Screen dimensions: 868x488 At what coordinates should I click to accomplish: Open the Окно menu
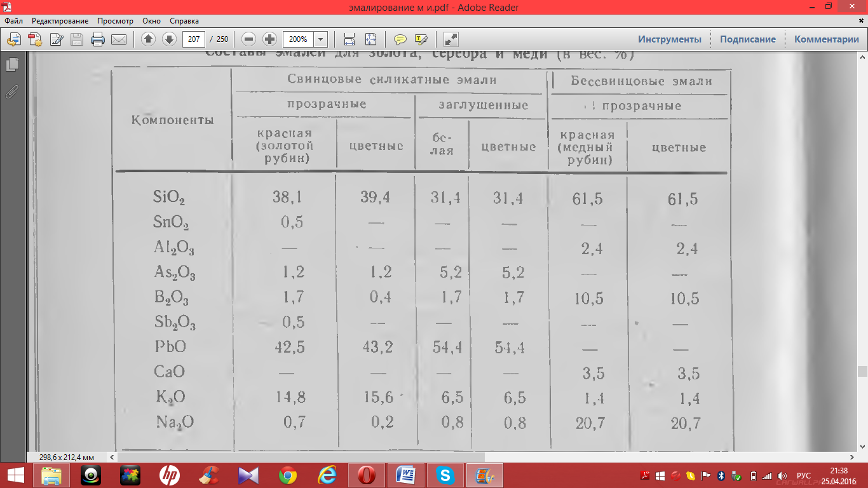(151, 21)
